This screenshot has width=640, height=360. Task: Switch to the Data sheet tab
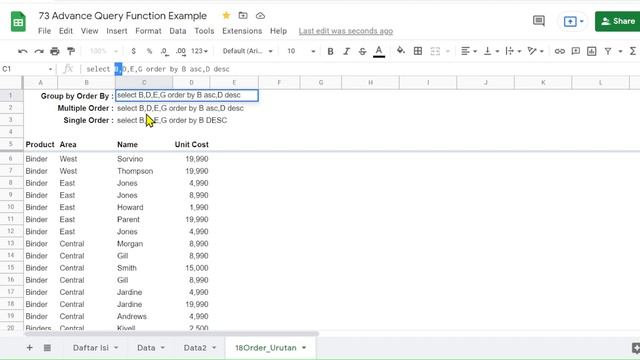[150, 348]
